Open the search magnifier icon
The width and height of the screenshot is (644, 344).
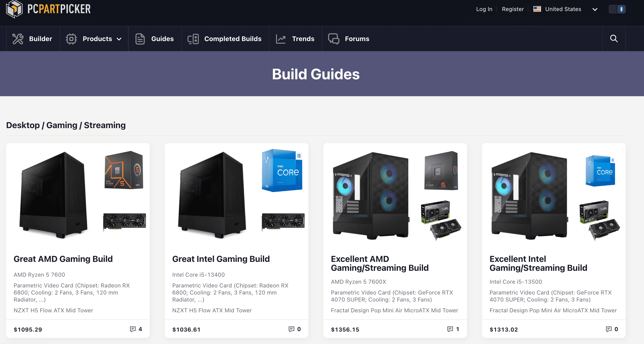614,39
